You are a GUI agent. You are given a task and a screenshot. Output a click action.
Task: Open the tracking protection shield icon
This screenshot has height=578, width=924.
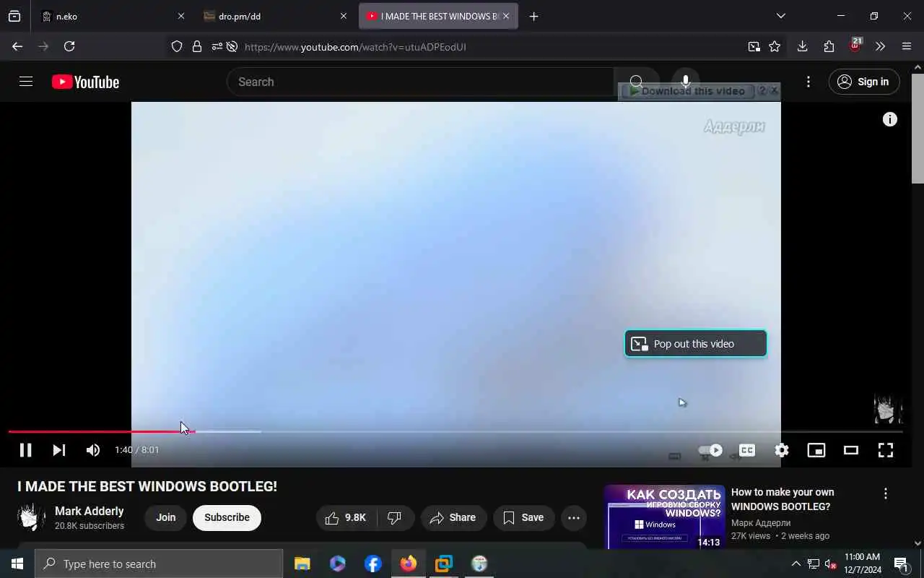[177, 46]
